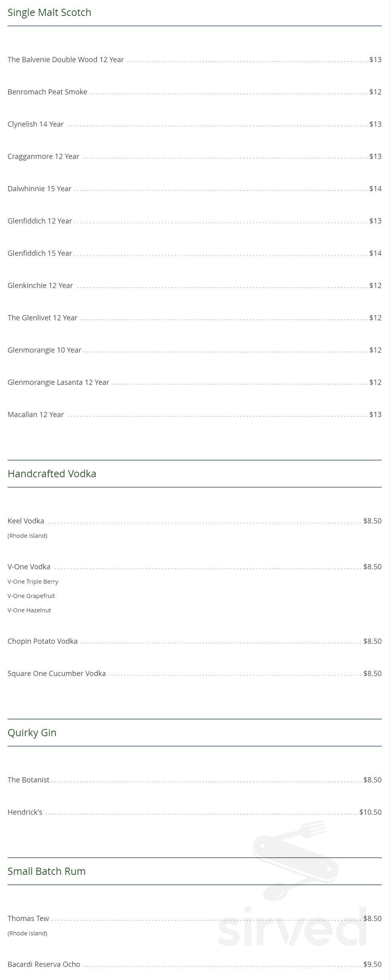This screenshot has width=390, height=980.
Task: Click the $10.50 price for Hendrick's
Action: [370, 812]
